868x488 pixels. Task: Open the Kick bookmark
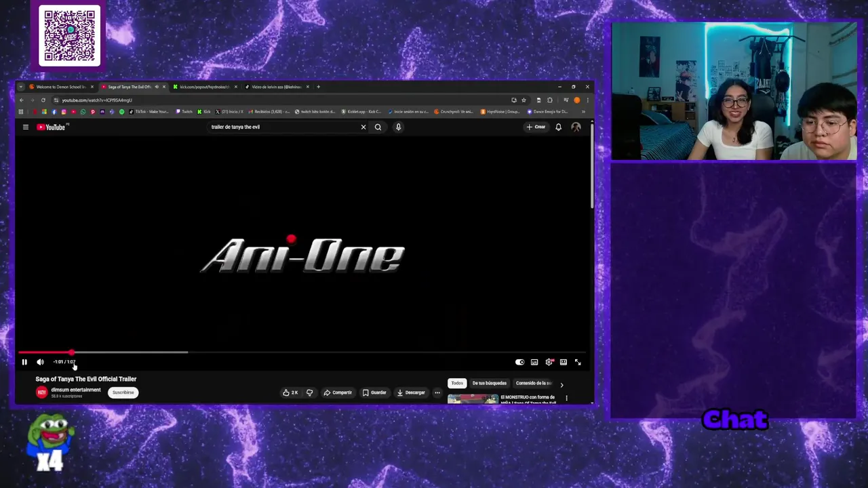pos(203,112)
